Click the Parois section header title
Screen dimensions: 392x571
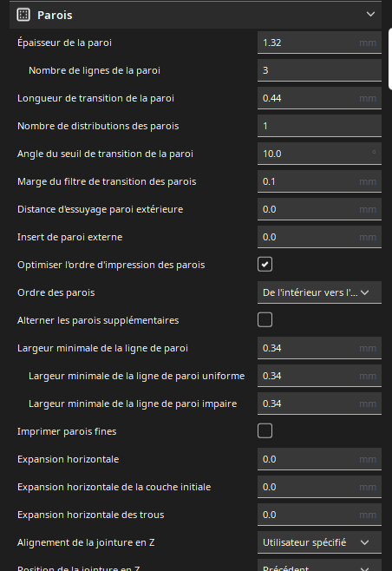coord(55,16)
